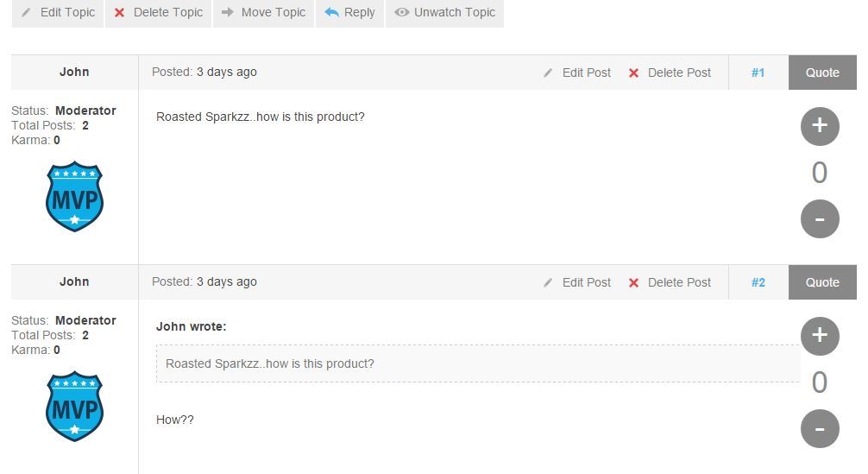The width and height of the screenshot is (868, 474).
Task: Toggle the Unwatch Topic eye button
Action: (444, 13)
